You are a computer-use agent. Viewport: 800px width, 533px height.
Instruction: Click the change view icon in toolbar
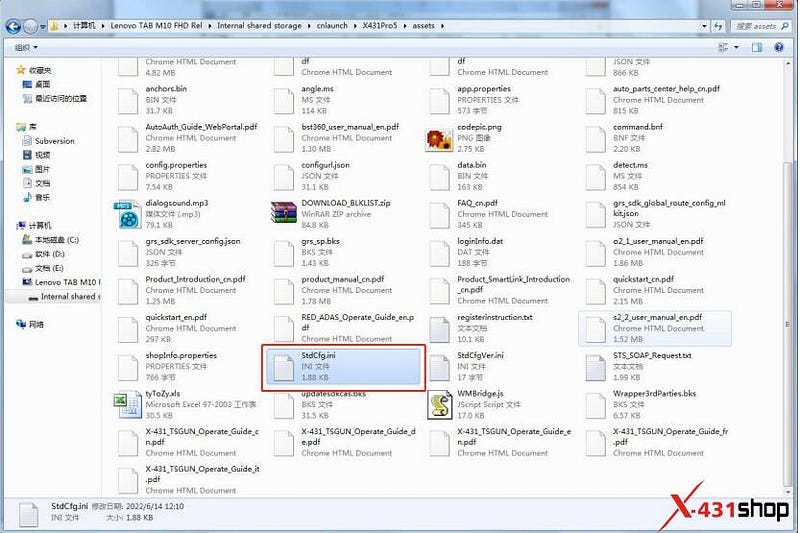[723, 47]
